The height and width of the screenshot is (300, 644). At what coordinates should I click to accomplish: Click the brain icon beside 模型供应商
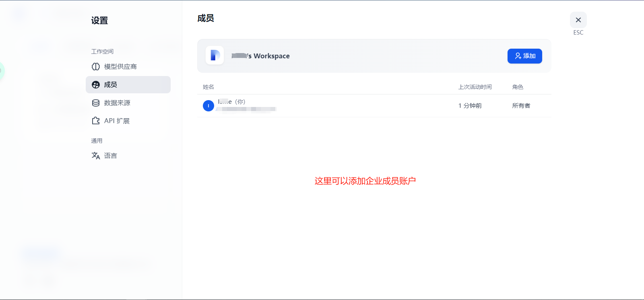(96, 67)
